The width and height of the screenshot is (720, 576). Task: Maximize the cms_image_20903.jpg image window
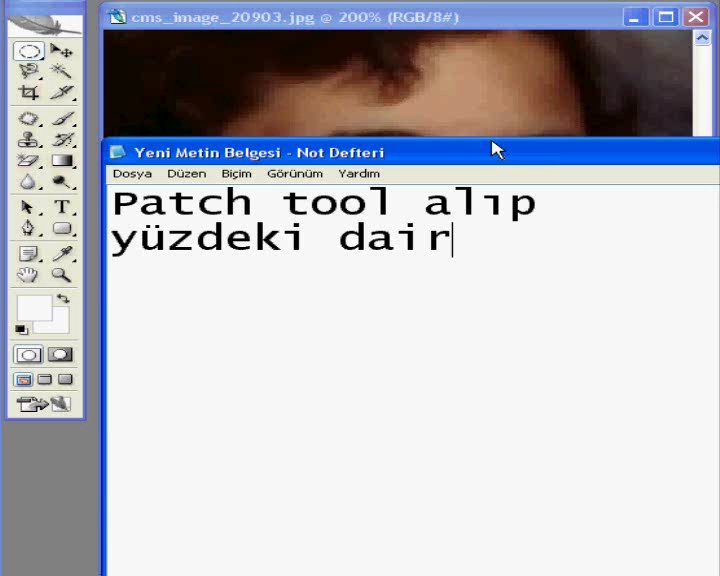tap(666, 17)
